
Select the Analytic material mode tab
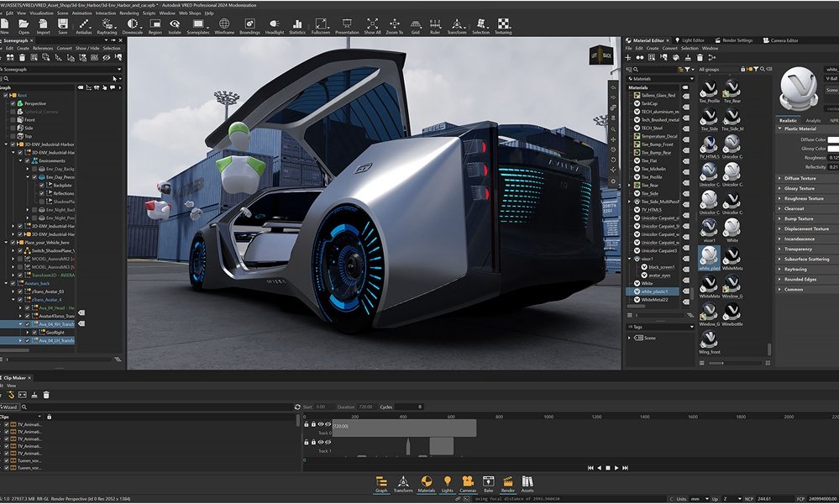pos(813,120)
